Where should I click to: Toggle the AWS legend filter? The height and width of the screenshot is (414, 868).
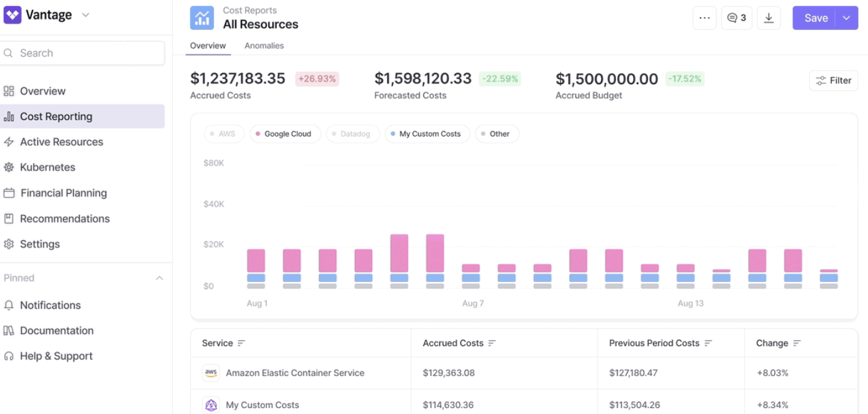[224, 134]
